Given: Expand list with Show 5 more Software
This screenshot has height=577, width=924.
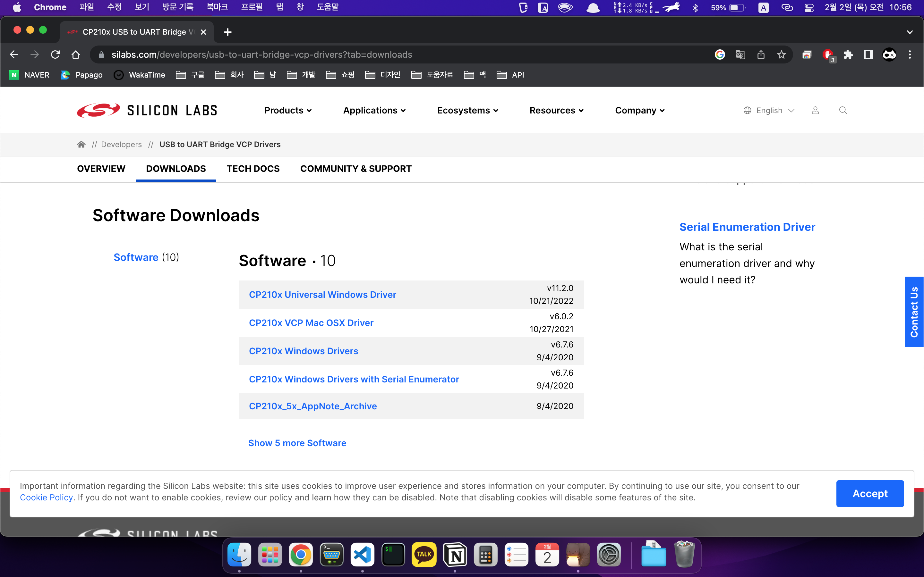Looking at the screenshot, I should coord(297,443).
